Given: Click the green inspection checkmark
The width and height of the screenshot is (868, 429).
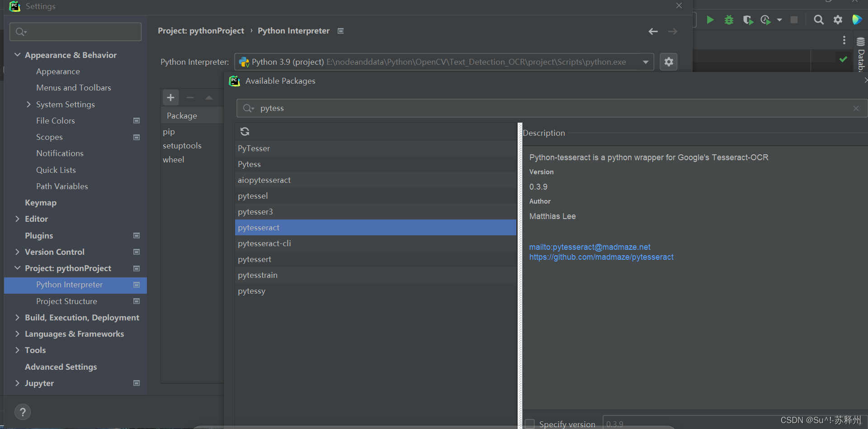Looking at the screenshot, I should pos(843,59).
